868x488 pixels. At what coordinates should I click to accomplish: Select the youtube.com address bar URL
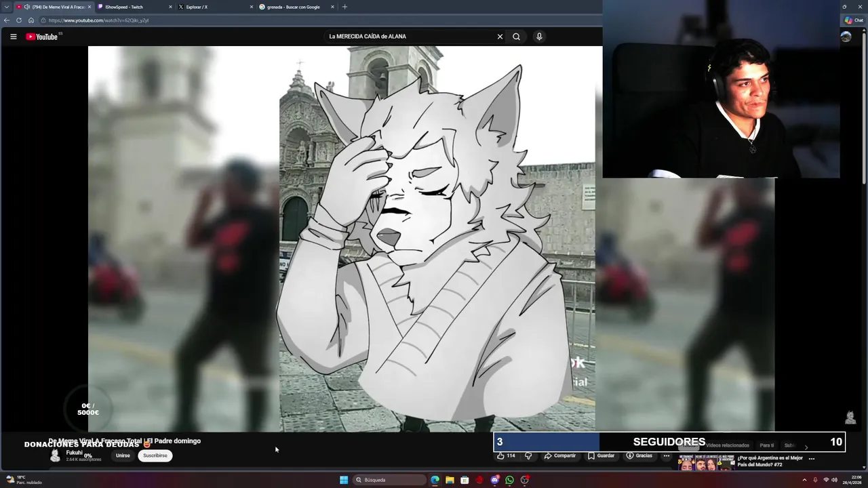point(98,20)
